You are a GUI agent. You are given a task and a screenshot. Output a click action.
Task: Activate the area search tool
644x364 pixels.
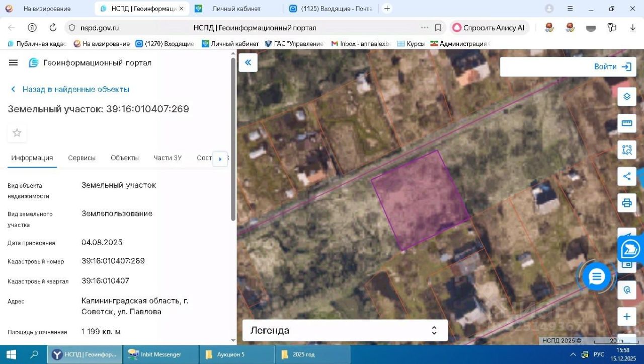click(x=627, y=150)
